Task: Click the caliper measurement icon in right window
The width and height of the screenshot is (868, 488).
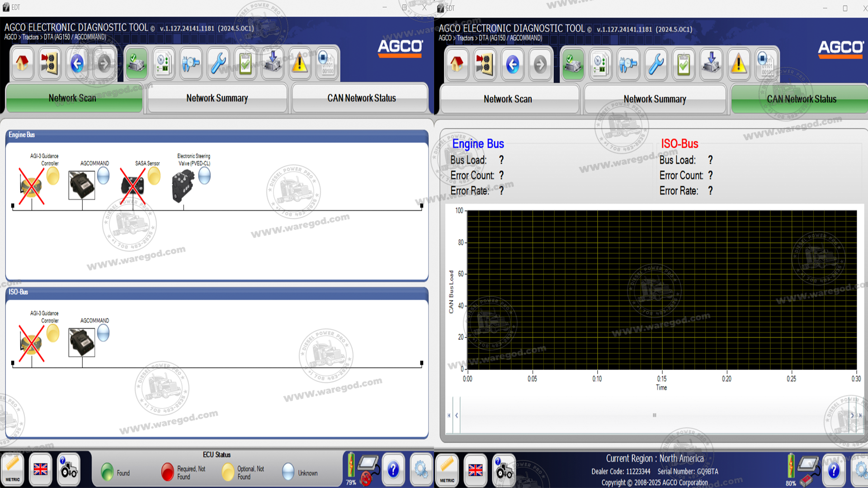Action: coord(628,65)
